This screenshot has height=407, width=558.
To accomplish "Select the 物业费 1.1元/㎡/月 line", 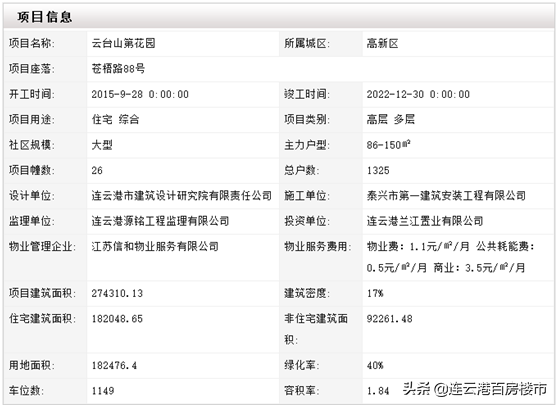I will pos(418,247).
